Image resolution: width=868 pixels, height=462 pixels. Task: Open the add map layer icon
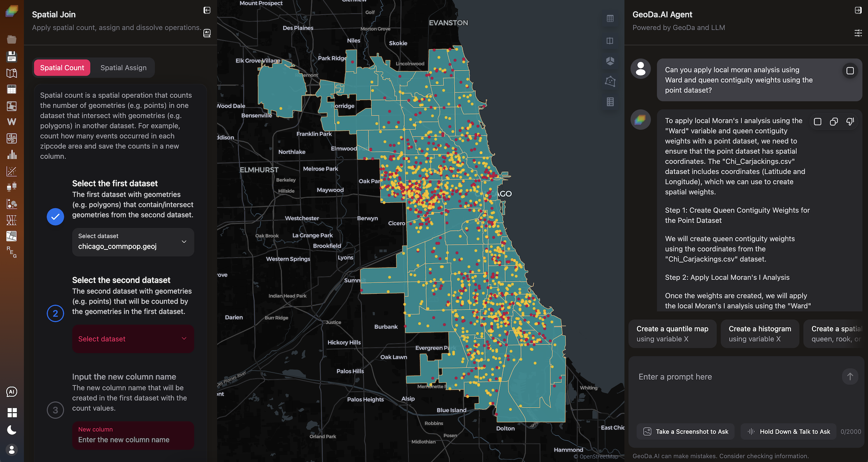(12, 73)
